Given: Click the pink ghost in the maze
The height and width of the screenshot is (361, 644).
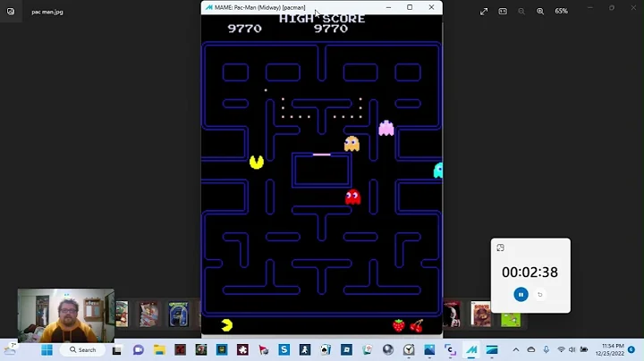Looking at the screenshot, I should click(386, 128).
